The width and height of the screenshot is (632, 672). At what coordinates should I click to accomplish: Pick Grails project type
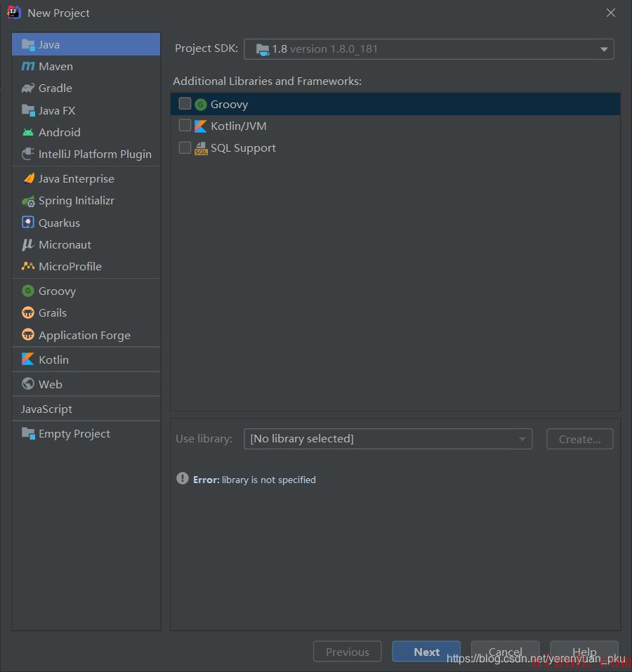tap(86, 313)
